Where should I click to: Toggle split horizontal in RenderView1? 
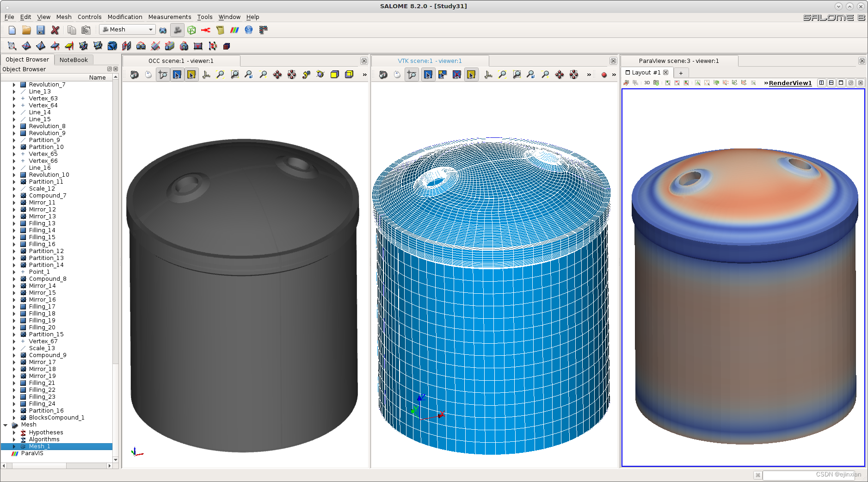coord(821,83)
